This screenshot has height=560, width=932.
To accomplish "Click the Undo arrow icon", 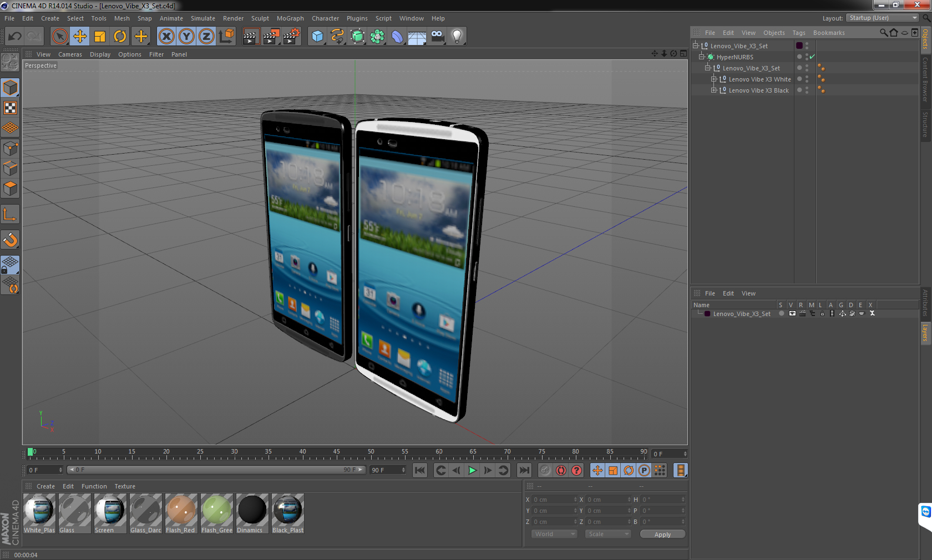I will [15, 37].
